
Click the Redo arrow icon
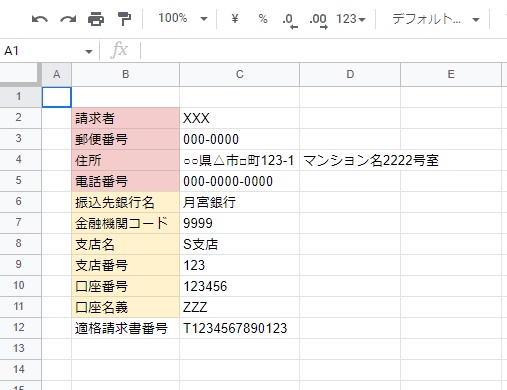pos(68,19)
